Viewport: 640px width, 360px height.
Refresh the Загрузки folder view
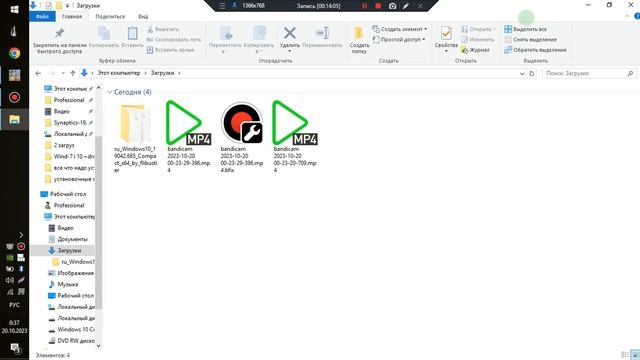(x=531, y=73)
